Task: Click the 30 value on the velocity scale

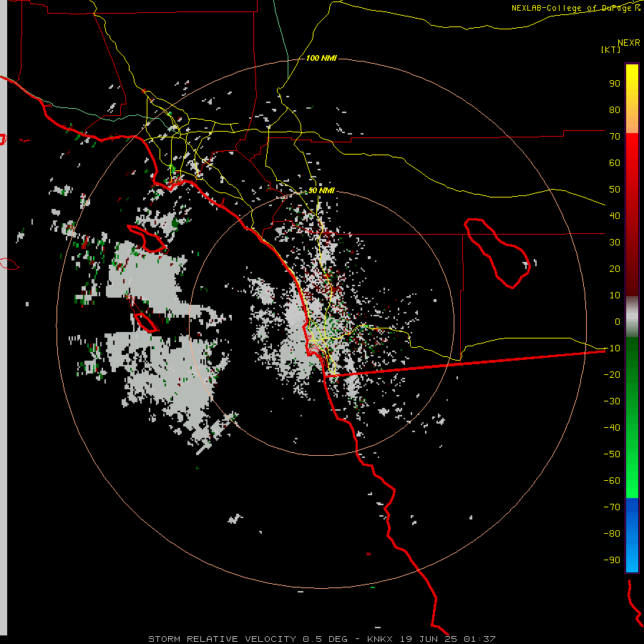Action: click(x=615, y=243)
